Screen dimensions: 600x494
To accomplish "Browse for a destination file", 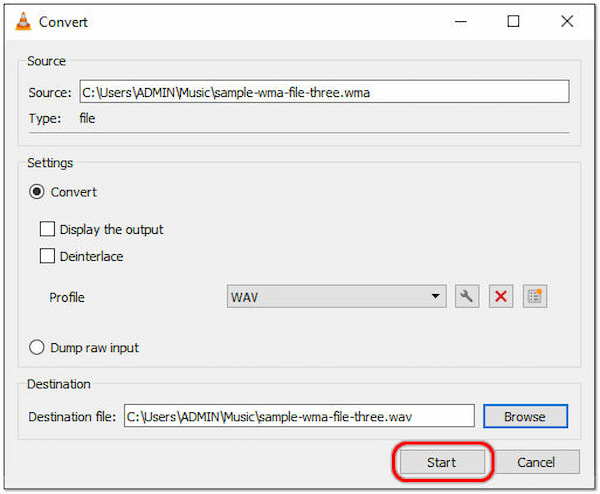I will point(525,416).
